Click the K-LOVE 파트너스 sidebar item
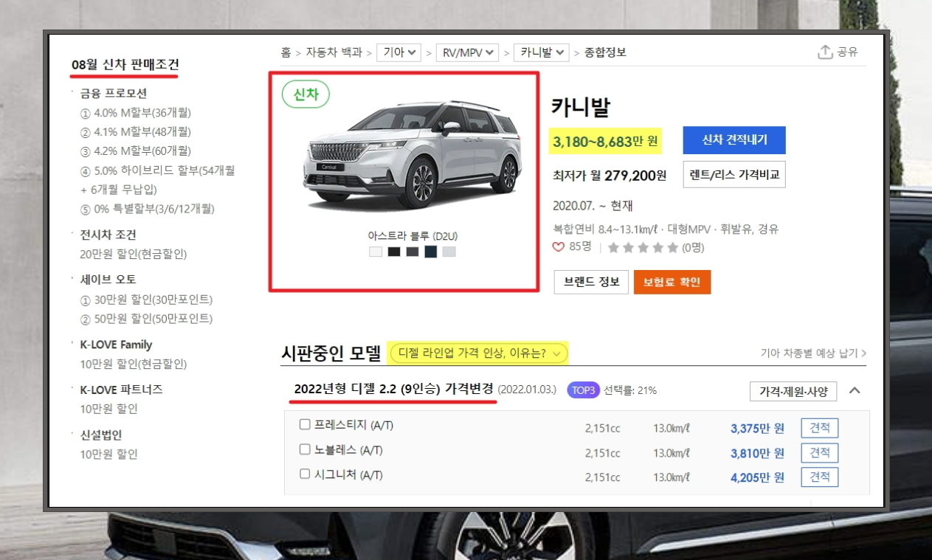 coord(121,389)
